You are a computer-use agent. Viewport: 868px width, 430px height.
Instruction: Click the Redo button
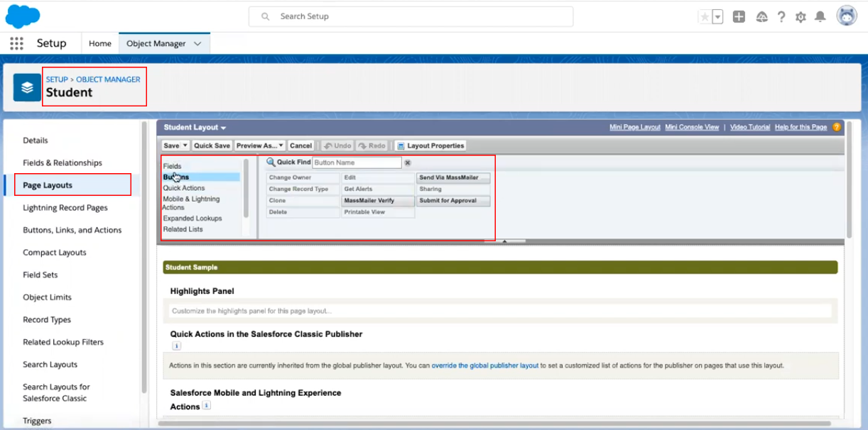pyautogui.click(x=372, y=145)
